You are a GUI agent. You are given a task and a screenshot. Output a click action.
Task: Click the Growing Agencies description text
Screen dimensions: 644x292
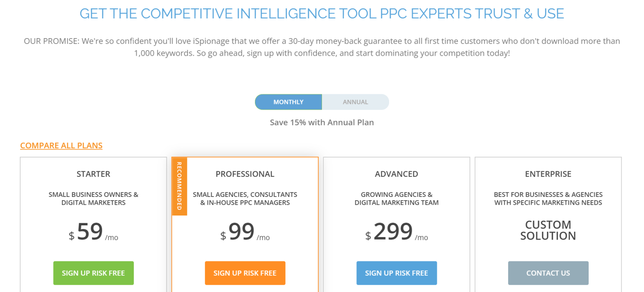pyautogui.click(x=397, y=199)
